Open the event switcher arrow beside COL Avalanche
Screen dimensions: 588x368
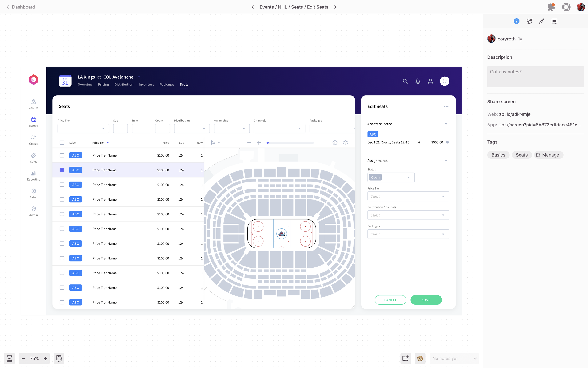(x=139, y=77)
